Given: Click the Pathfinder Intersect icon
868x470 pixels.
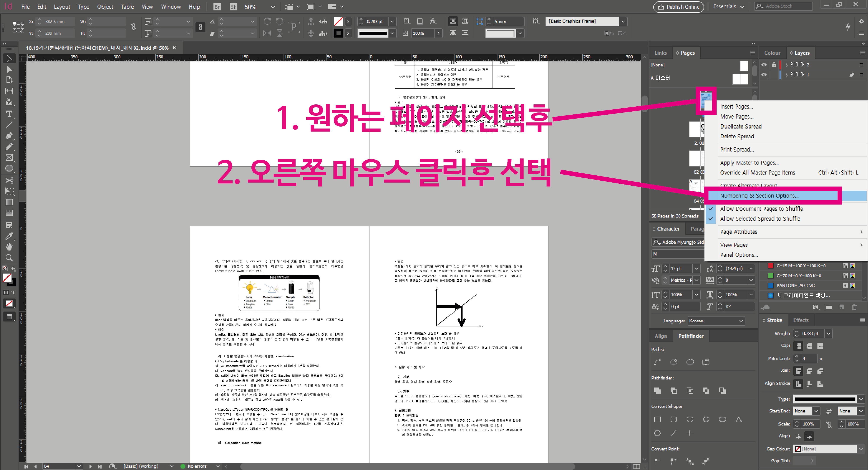Looking at the screenshot, I should pyautogui.click(x=690, y=390).
